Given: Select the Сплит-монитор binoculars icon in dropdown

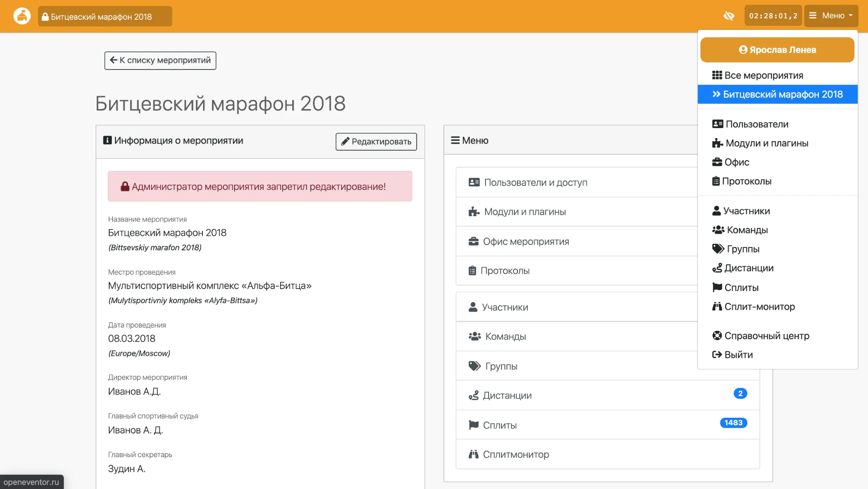Looking at the screenshot, I should tap(718, 306).
